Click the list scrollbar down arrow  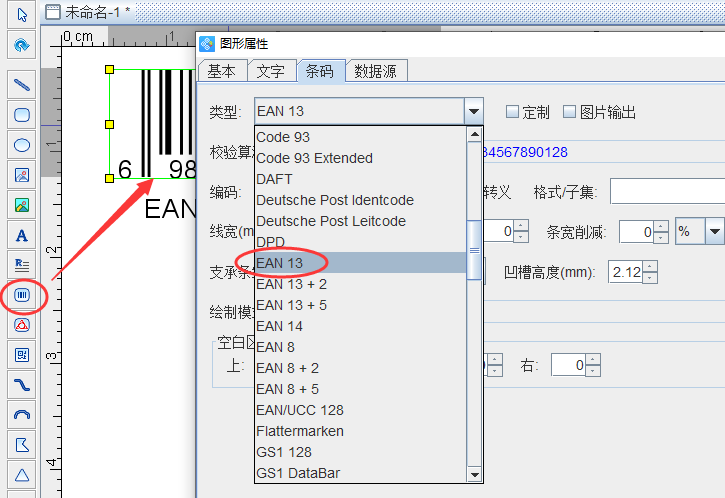point(474,474)
